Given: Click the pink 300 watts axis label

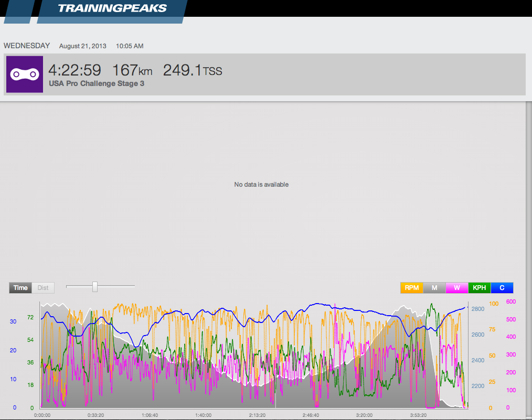Looking at the screenshot, I should click(x=511, y=354).
